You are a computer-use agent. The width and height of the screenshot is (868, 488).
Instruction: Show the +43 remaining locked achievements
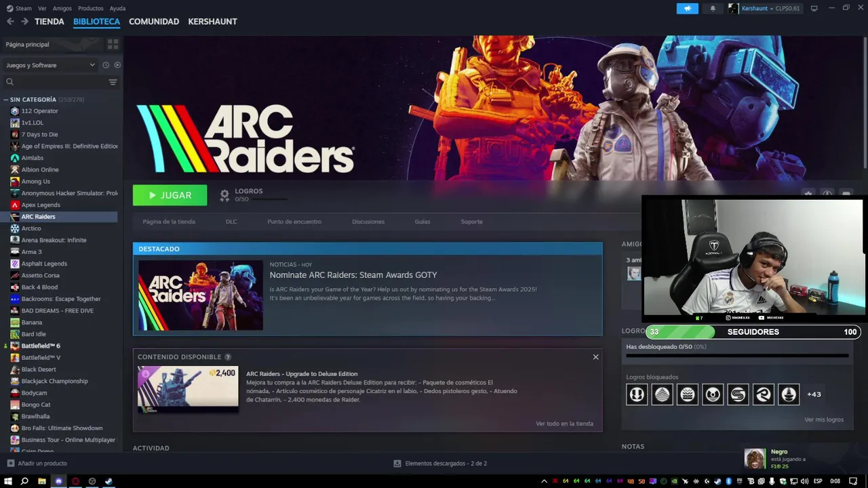pyautogui.click(x=814, y=394)
